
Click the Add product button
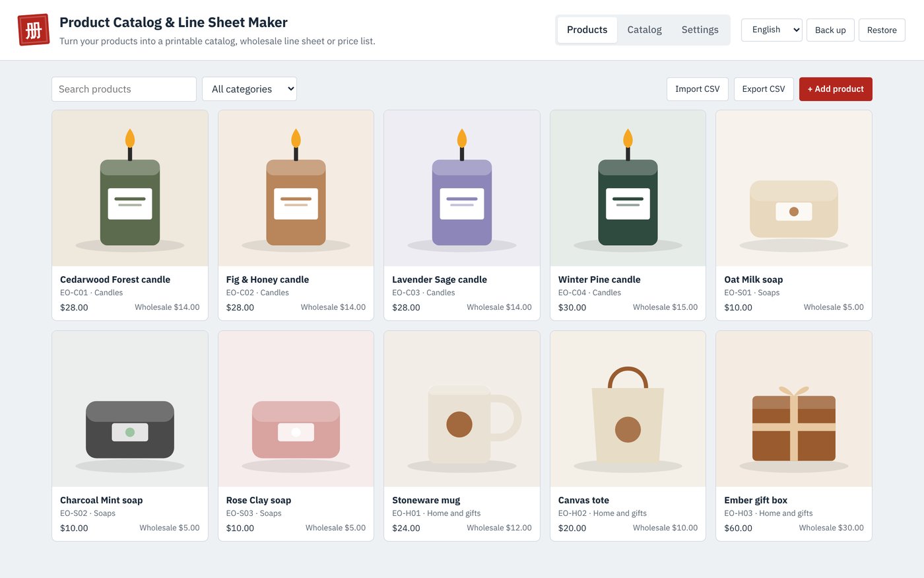click(836, 89)
